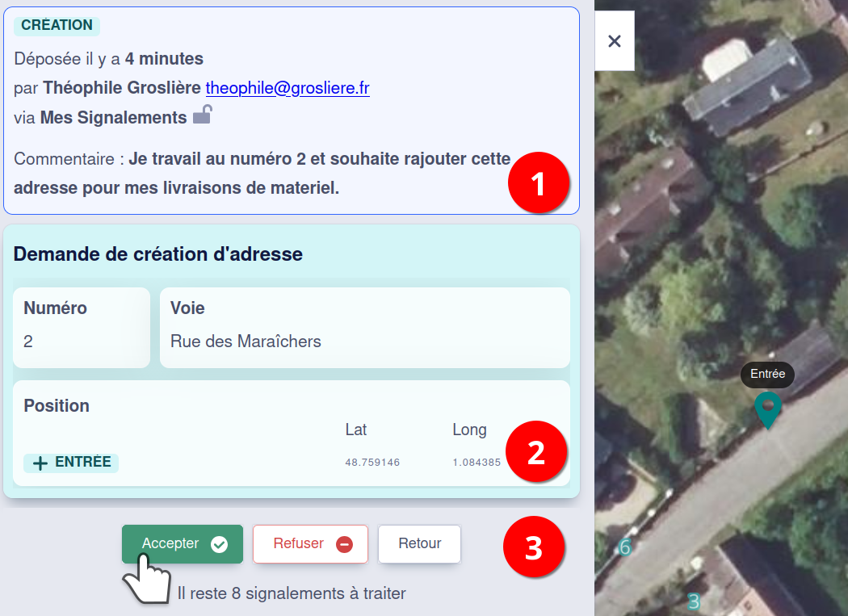The height and width of the screenshot is (616, 848).
Task: Click the Entrée tooltip on the map
Action: (x=767, y=374)
